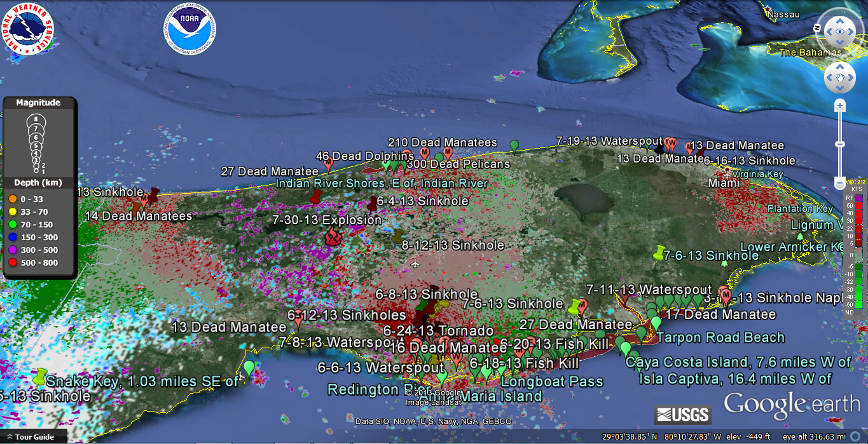
Task: Click the zoom slider handle
Action: tap(840, 144)
